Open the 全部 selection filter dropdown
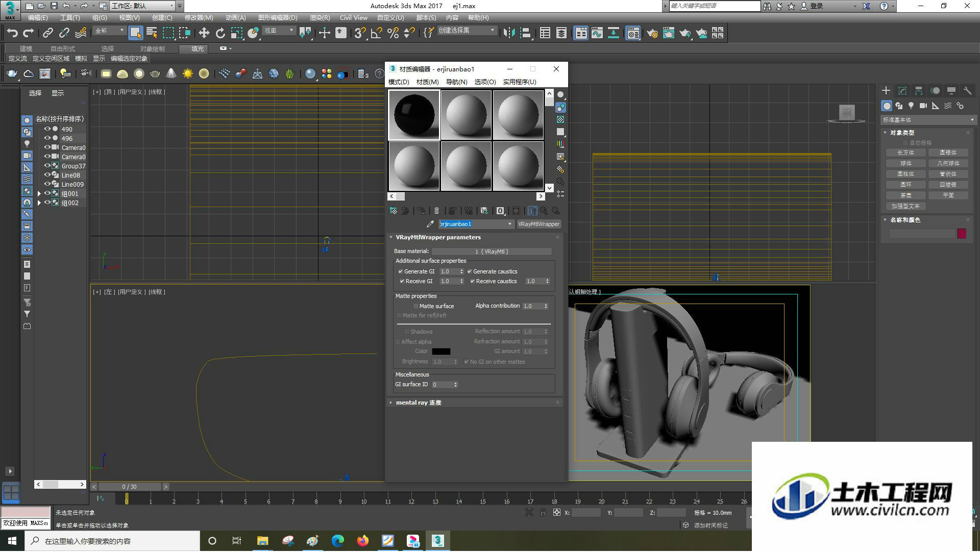The height and width of the screenshot is (552, 980). [109, 31]
